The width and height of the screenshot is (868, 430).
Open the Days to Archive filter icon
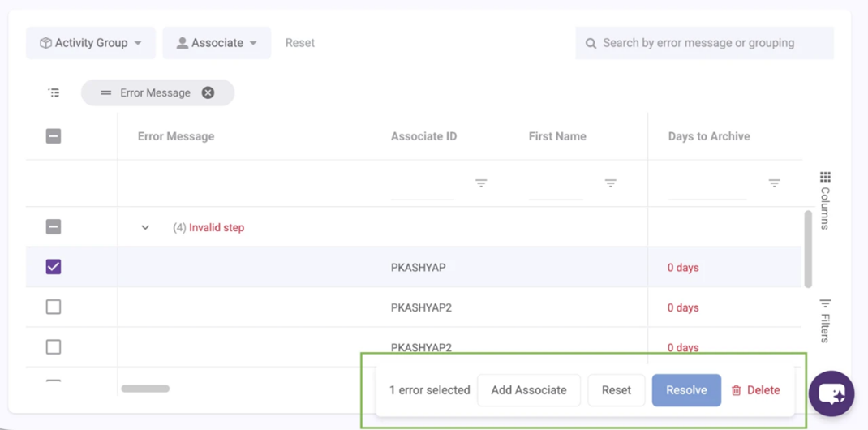click(774, 183)
